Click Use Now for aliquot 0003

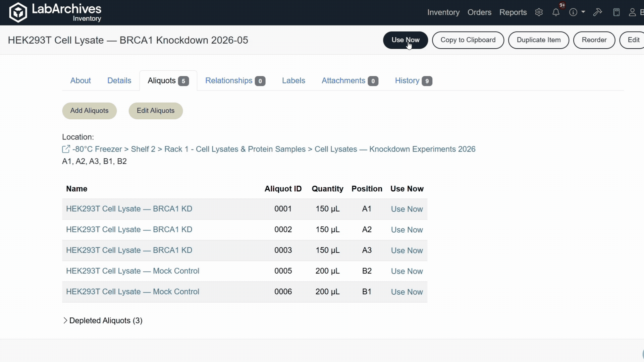(x=407, y=251)
